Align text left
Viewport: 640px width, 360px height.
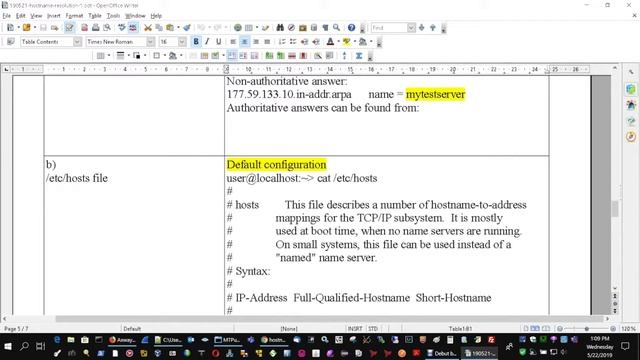(233, 42)
